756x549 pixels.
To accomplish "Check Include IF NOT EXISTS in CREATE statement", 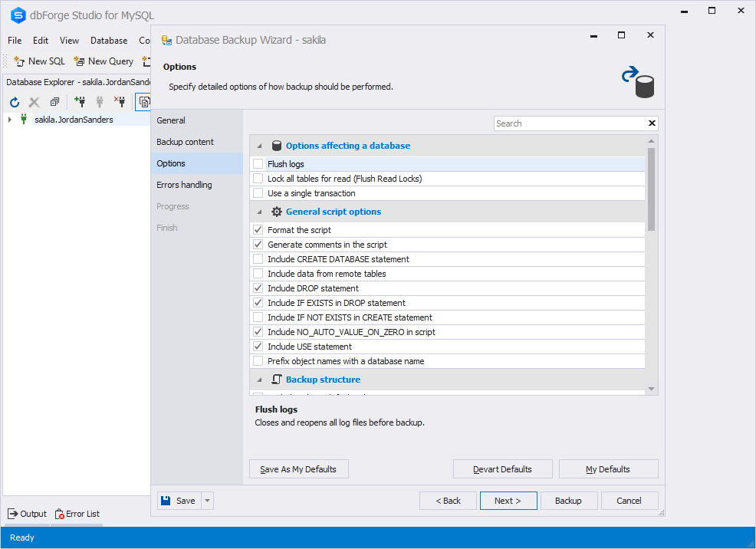I will [x=258, y=317].
